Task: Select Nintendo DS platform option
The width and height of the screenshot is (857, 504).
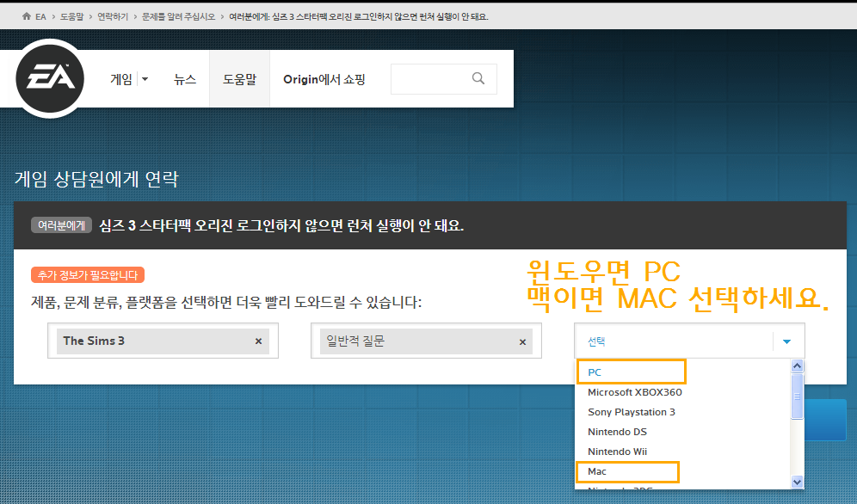Action: pyautogui.click(x=617, y=432)
